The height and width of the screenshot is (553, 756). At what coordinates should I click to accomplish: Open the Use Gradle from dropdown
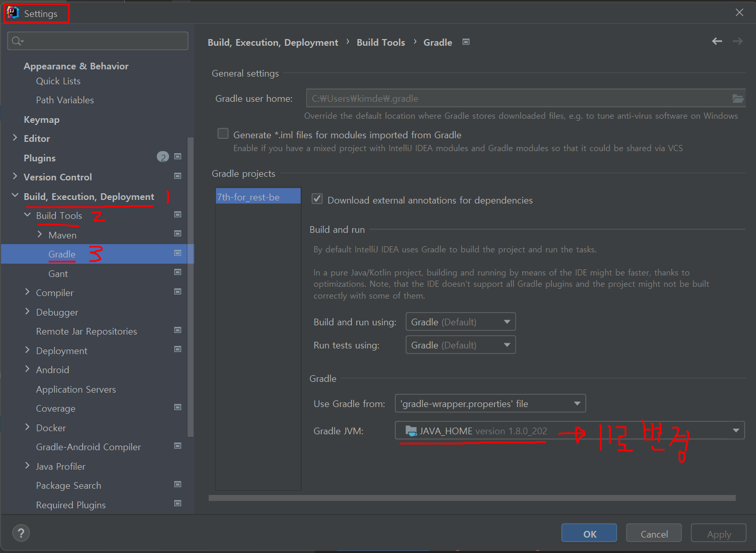coord(490,403)
